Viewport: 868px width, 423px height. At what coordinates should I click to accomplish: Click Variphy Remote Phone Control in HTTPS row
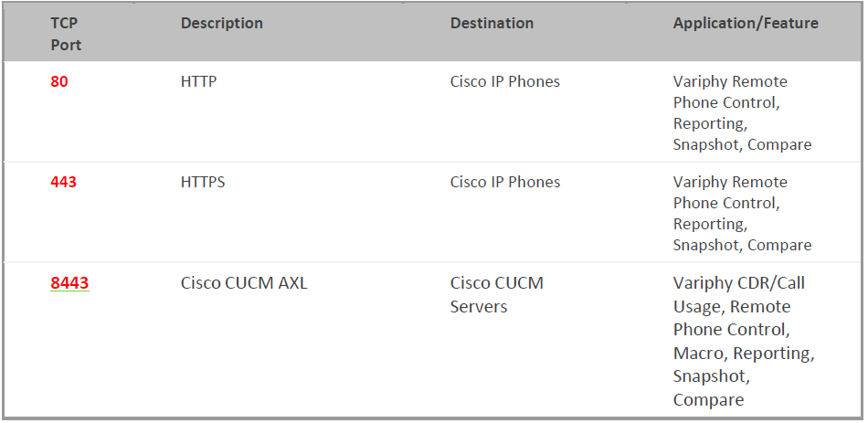pos(730,192)
